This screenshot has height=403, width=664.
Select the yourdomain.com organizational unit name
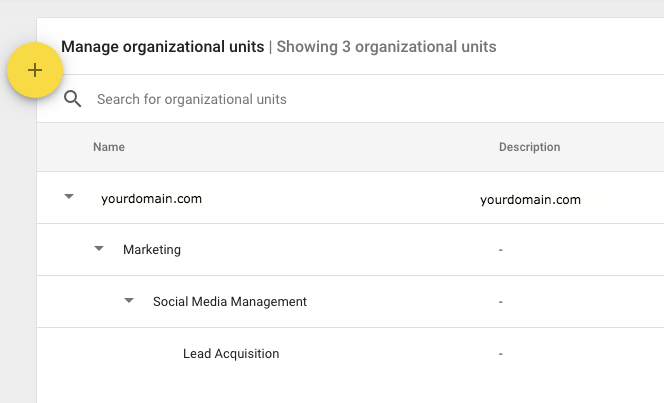click(x=152, y=199)
